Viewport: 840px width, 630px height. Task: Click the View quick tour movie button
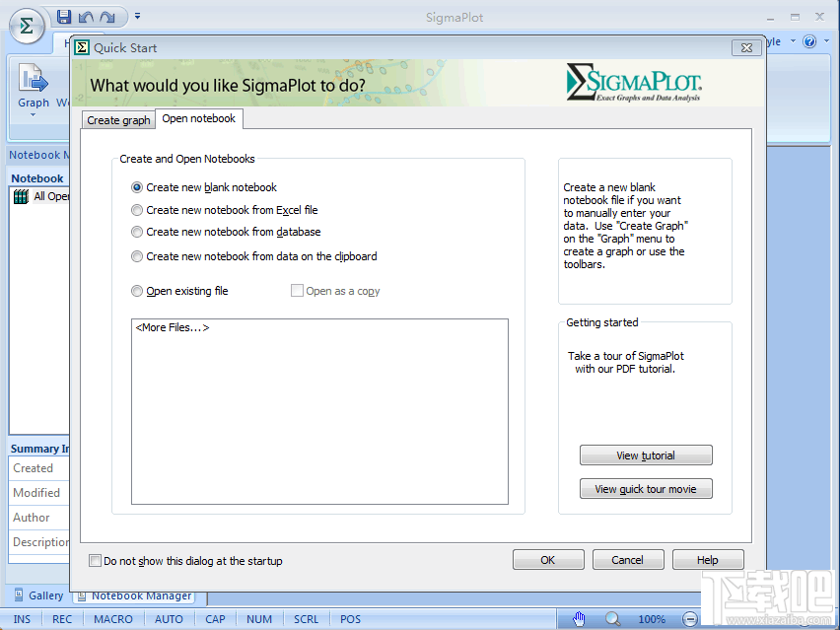[646, 489]
